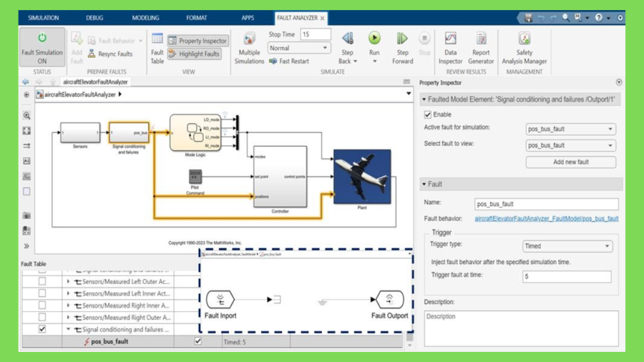Open the Select fault to view dropdown
Viewport: 644px width, 362px height.
click(x=570, y=145)
